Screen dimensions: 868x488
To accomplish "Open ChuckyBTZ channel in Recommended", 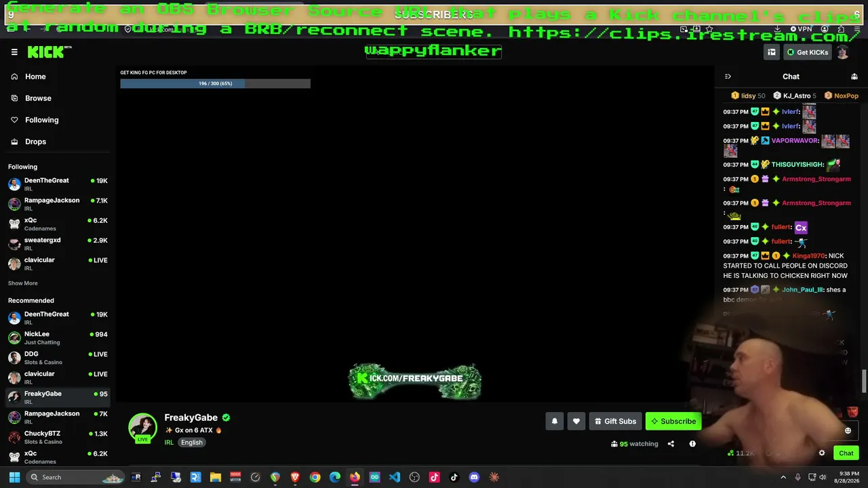I will tap(58, 437).
